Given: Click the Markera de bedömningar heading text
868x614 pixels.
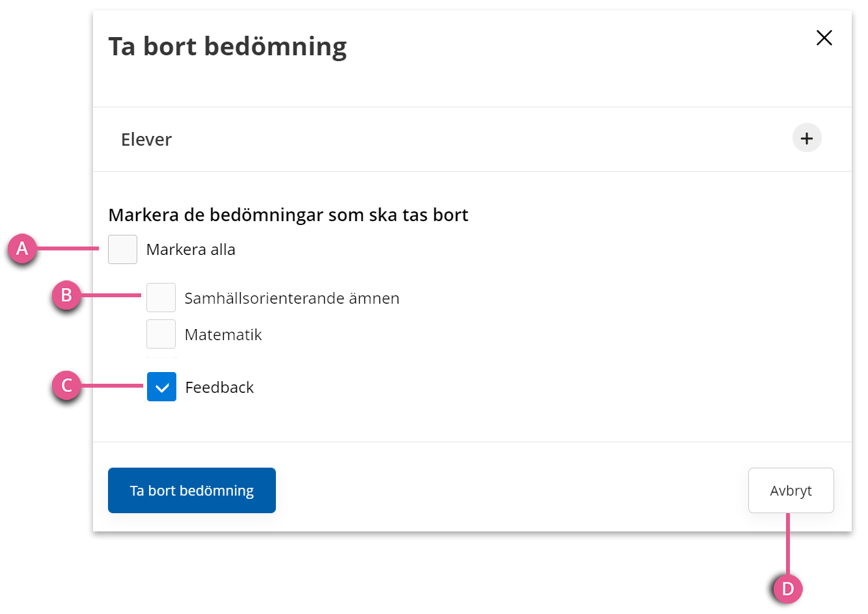Looking at the screenshot, I should click(288, 215).
